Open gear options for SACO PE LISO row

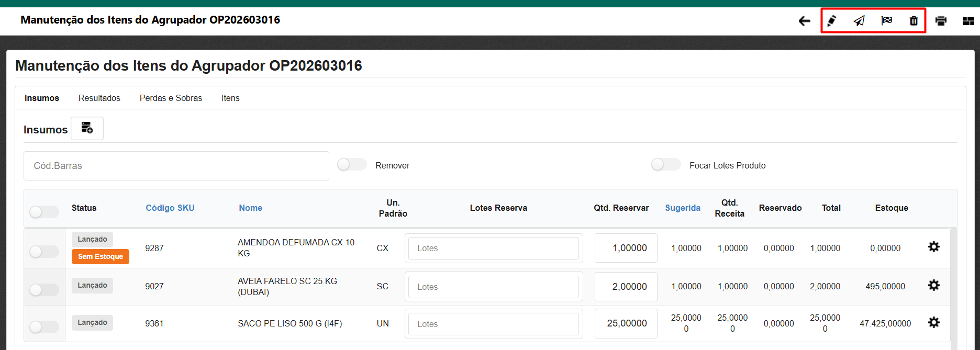click(x=933, y=323)
